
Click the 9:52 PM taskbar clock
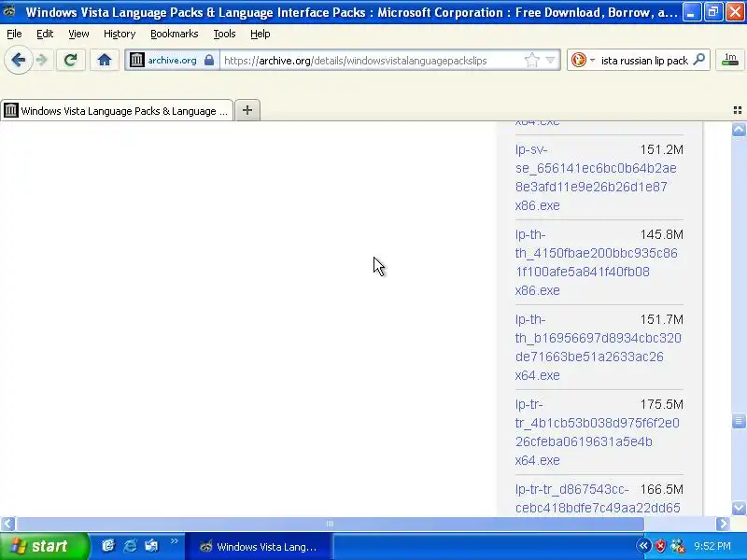pyautogui.click(x=712, y=546)
